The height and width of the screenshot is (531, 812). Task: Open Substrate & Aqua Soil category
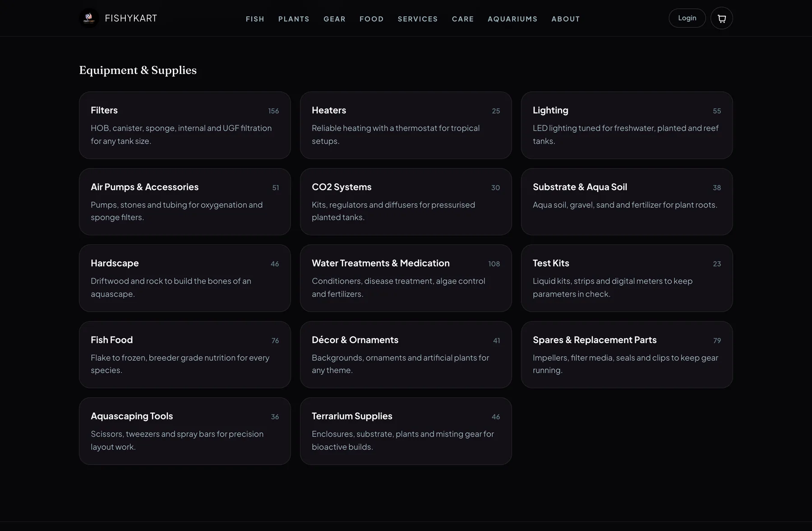(x=627, y=202)
